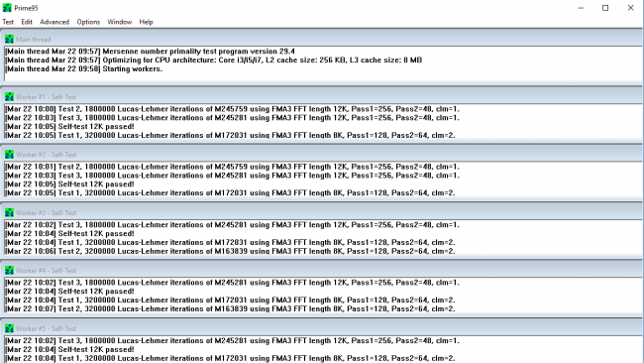644x363 pixels.
Task: Click the Worker #4 Self-Test window icon
Action: 9,270
